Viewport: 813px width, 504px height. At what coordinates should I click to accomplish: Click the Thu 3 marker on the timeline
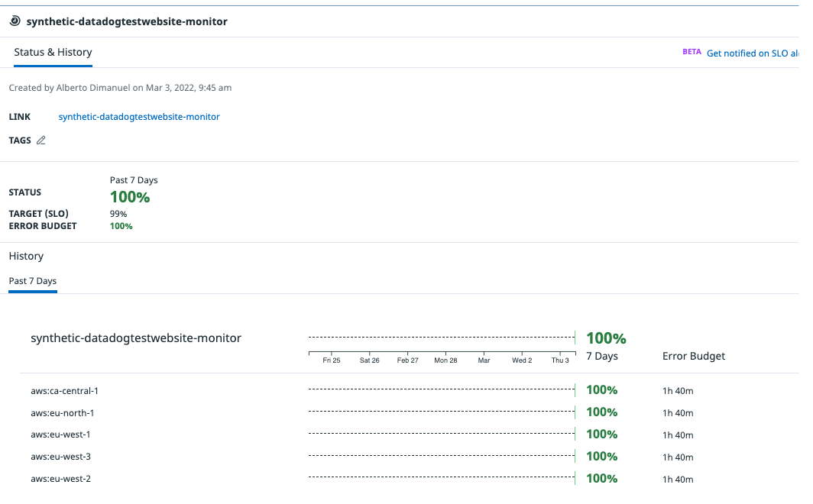(x=560, y=360)
